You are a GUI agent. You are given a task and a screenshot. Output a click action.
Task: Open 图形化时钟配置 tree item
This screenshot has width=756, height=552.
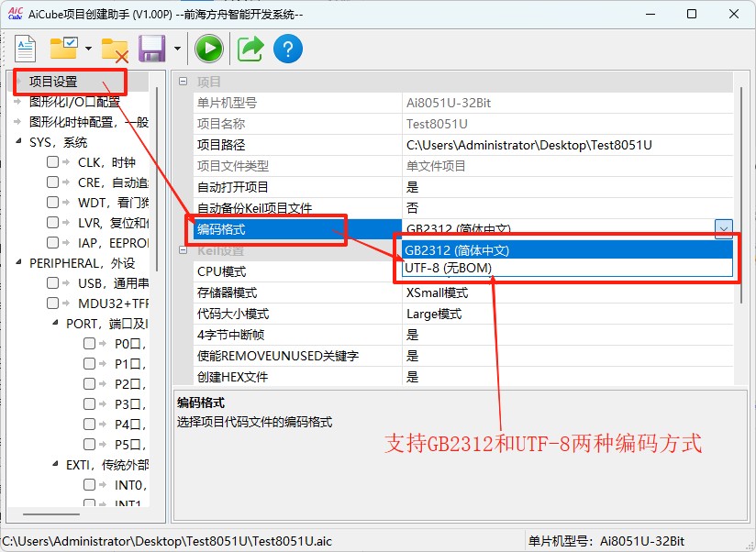coord(89,122)
